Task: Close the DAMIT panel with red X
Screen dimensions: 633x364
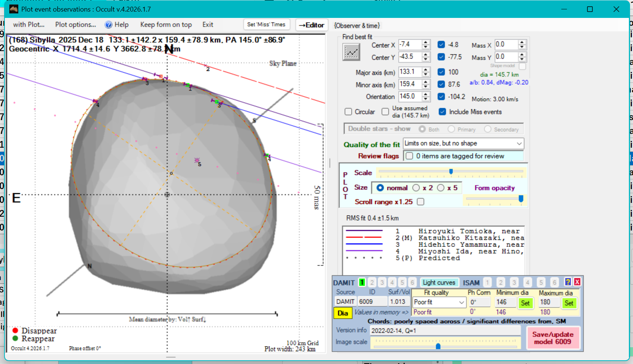Action: pos(577,282)
